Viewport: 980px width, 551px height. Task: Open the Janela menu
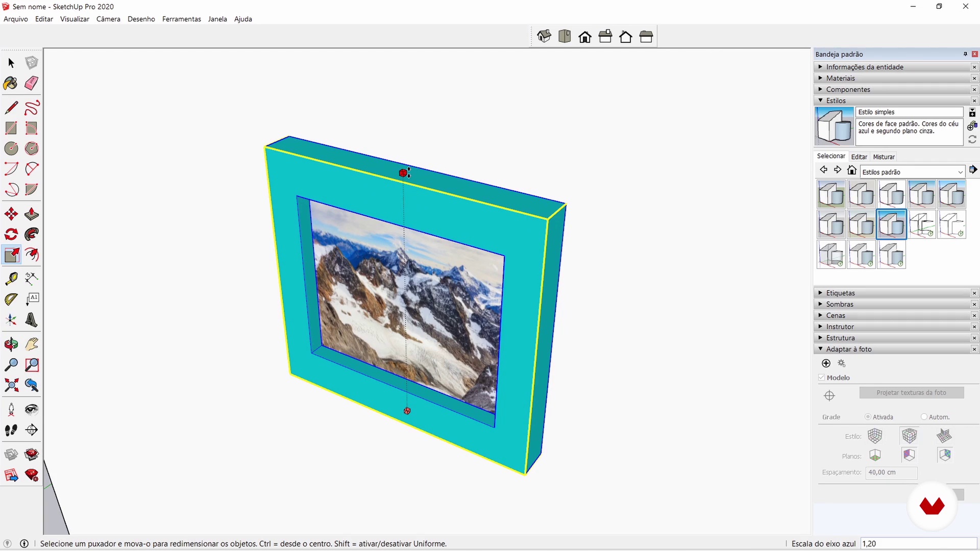click(x=217, y=19)
